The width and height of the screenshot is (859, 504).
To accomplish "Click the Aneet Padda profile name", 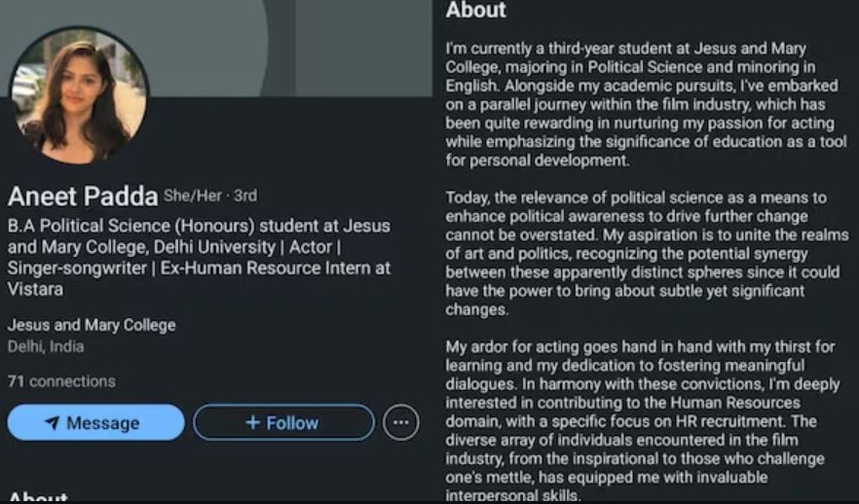I will pos(83,197).
